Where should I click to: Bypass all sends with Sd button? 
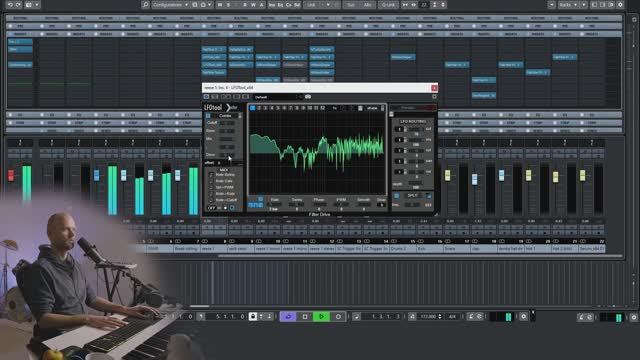[297, 5]
